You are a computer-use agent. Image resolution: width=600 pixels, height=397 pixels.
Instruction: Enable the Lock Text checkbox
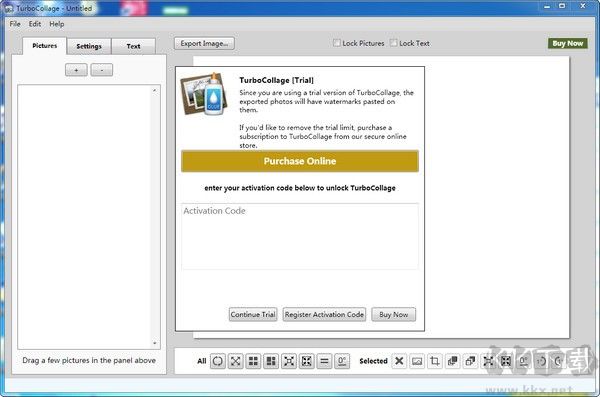tap(393, 43)
